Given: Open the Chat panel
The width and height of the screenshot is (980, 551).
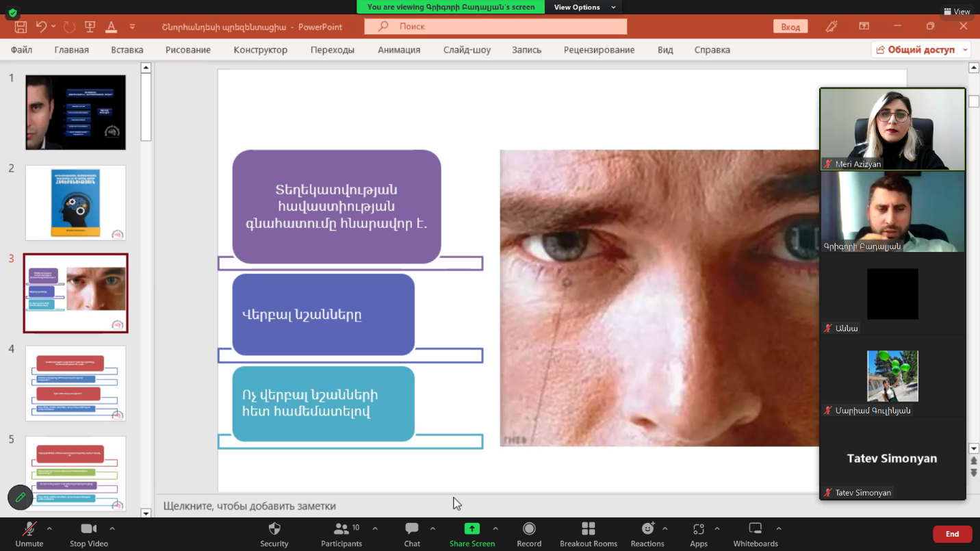Looking at the screenshot, I should point(411,529).
